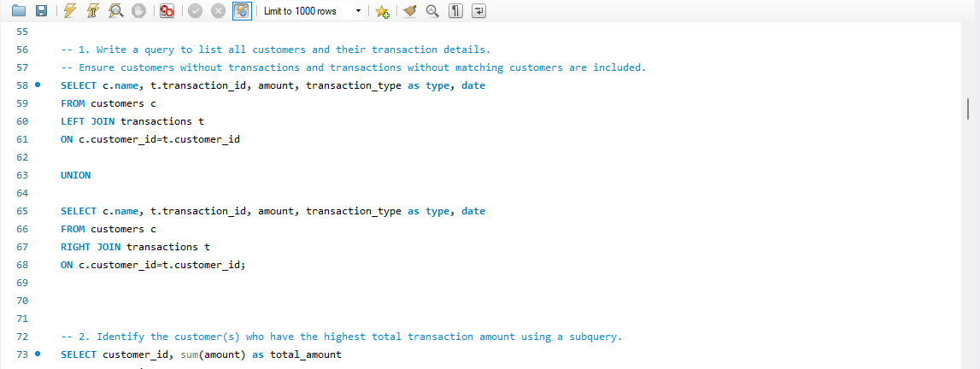Place cursor on line 58 SELECT statement

(x=273, y=85)
